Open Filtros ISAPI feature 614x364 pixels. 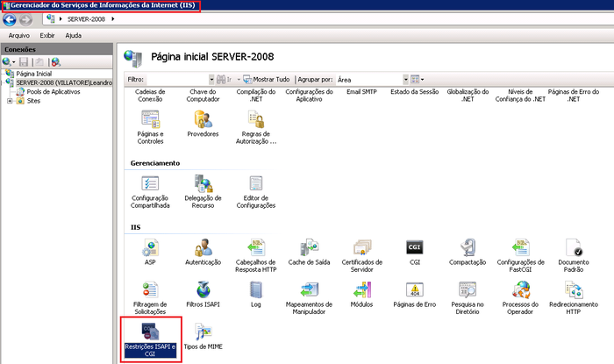[203, 295]
